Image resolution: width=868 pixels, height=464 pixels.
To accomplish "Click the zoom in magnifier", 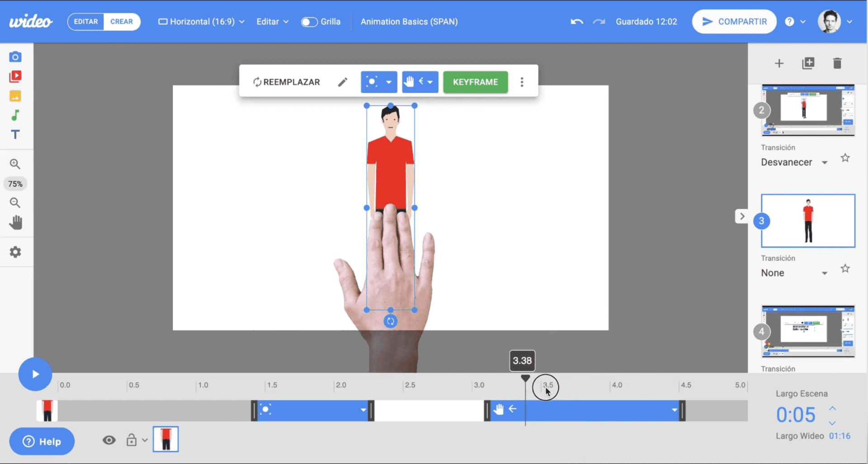I will click(15, 164).
